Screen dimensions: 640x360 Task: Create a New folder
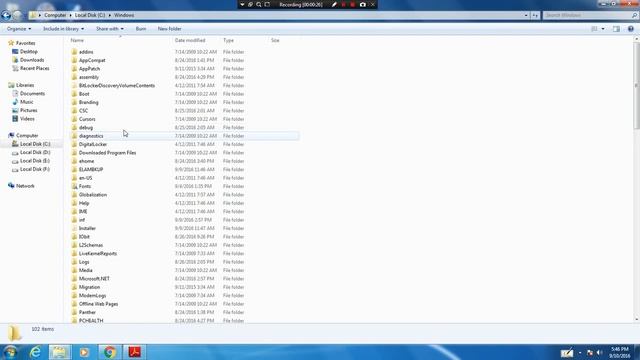pos(169,29)
